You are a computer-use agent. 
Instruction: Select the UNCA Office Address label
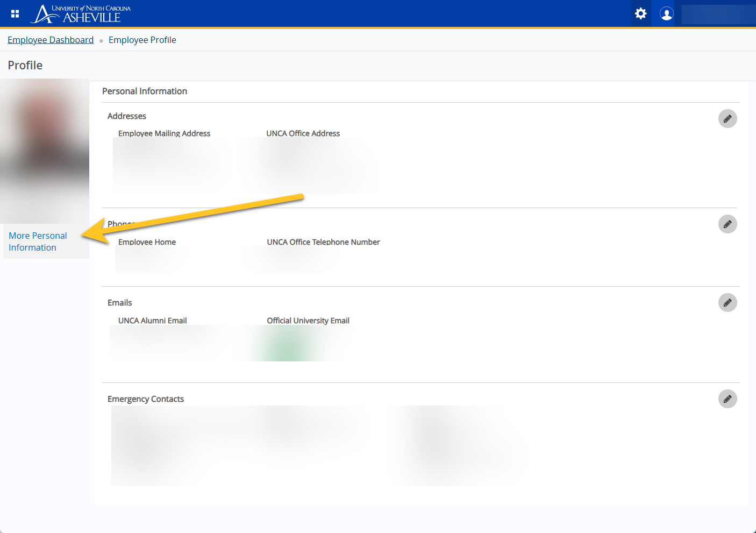tap(303, 133)
